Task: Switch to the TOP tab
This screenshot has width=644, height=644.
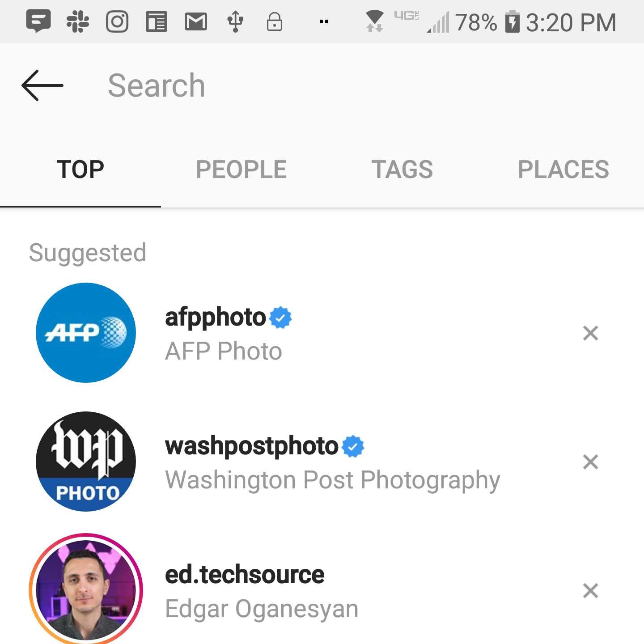Action: (x=80, y=169)
